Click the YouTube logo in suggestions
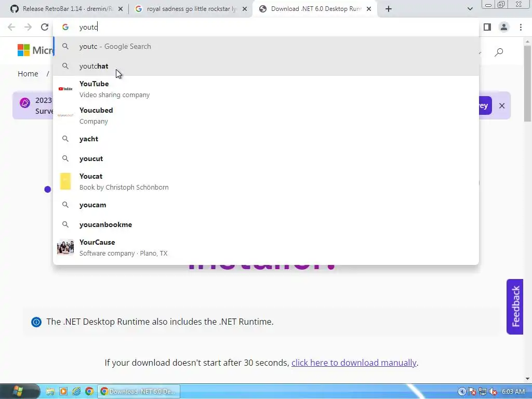 click(x=65, y=89)
